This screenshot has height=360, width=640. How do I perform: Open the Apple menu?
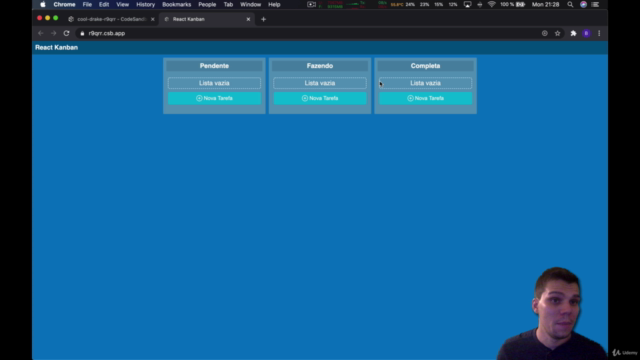(x=43, y=4)
